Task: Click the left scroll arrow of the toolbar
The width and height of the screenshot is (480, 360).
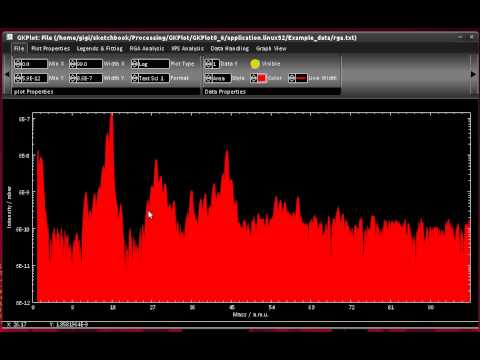Action: [x=7, y=74]
